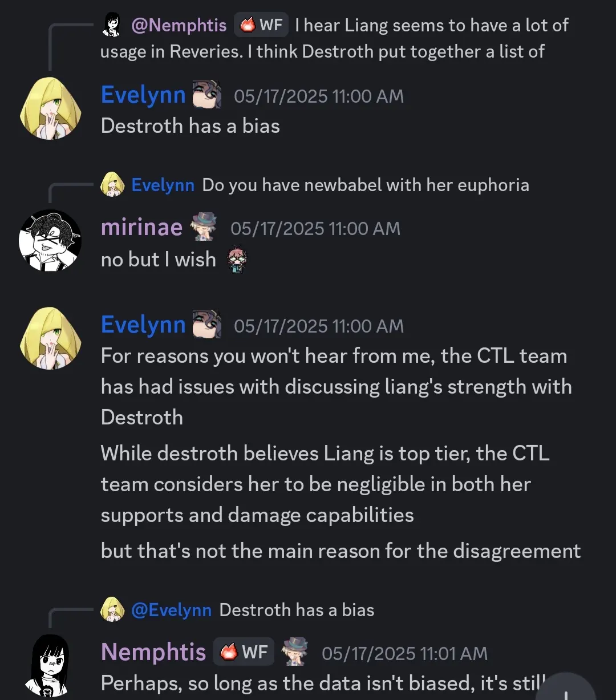Tap the hat character badge next to mirinae's name
Screen dimensions: 616x700
click(x=204, y=227)
